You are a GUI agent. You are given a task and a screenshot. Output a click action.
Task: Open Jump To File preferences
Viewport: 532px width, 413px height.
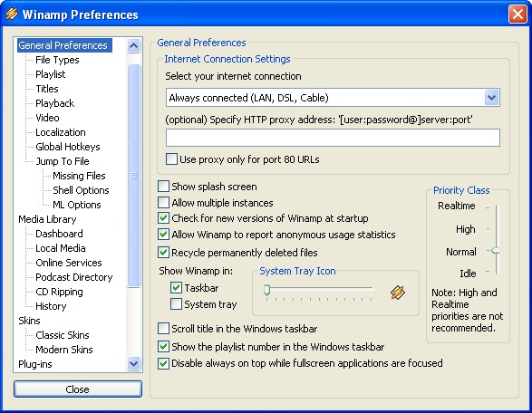[x=63, y=161]
